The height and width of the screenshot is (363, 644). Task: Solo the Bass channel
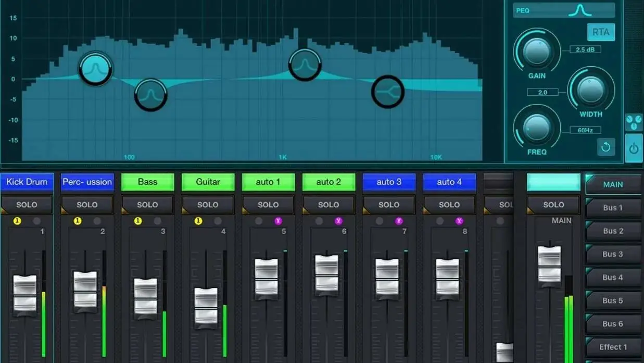coord(147,205)
